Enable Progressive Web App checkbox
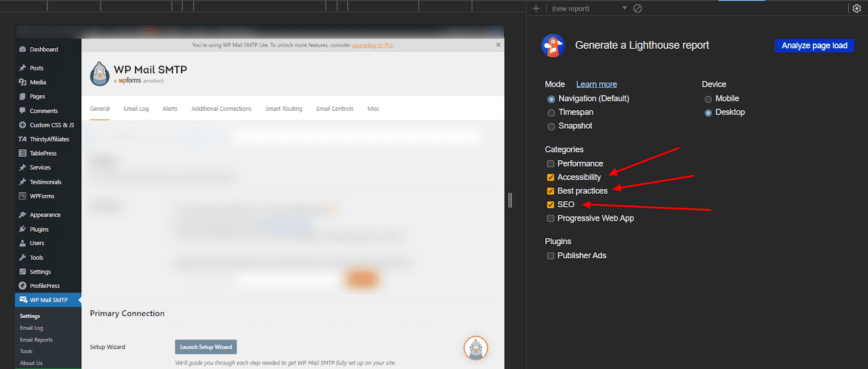 [x=551, y=218]
